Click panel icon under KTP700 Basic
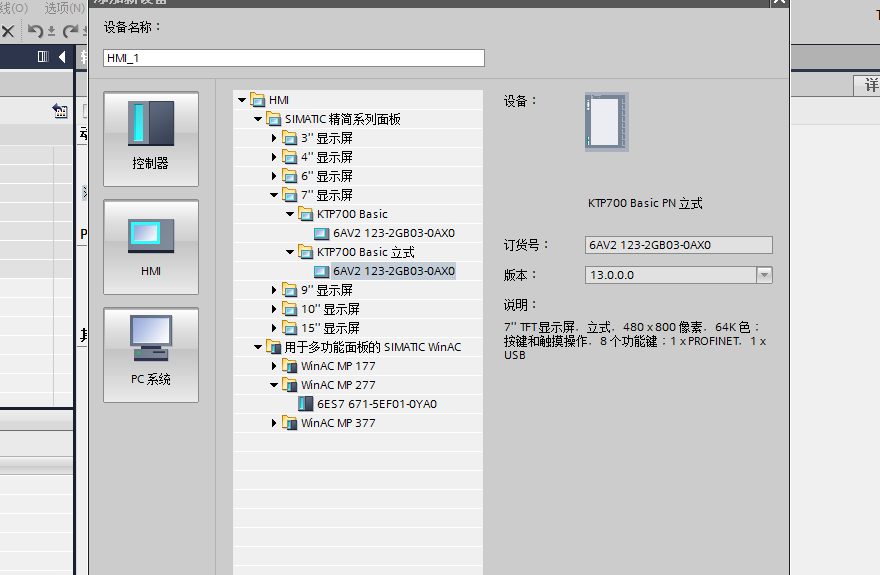The width and height of the screenshot is (880, 575). pos(322,233)
